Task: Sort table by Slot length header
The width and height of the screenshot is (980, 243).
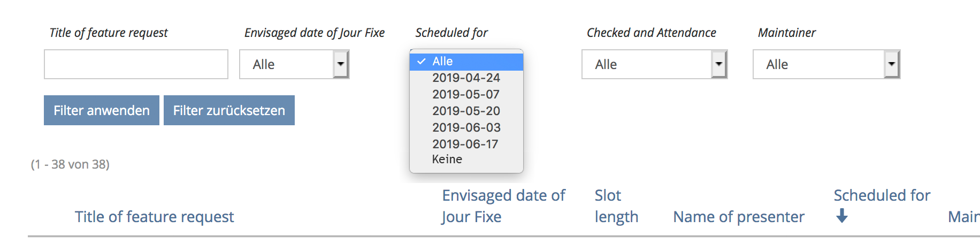Action: [616, 206]
